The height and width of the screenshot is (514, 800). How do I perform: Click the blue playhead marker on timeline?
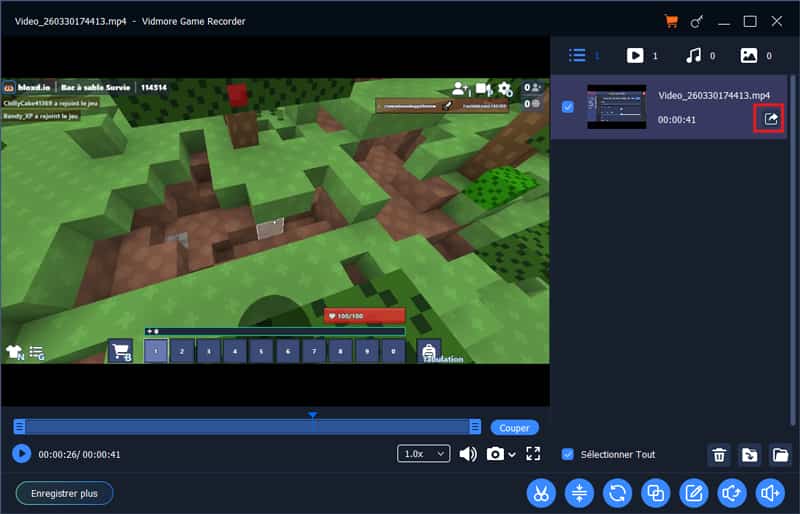click(x=313, y=415)
